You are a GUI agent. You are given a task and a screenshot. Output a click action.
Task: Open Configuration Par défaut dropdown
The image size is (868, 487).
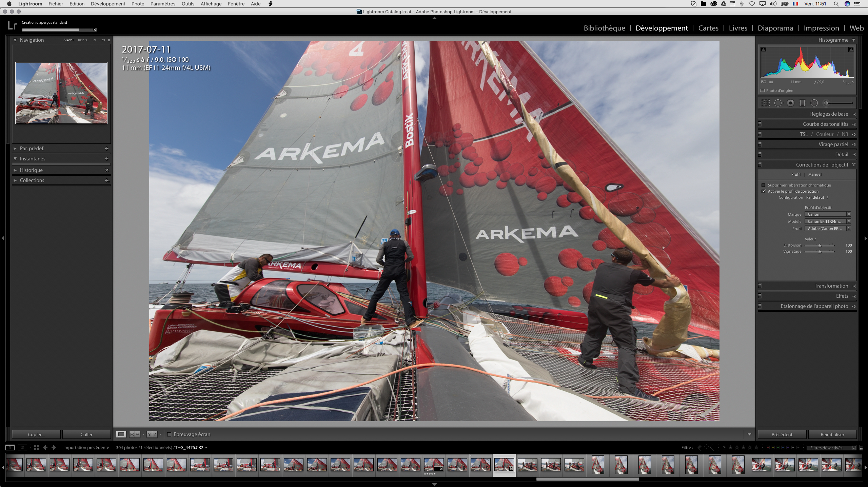coord(817,197)
